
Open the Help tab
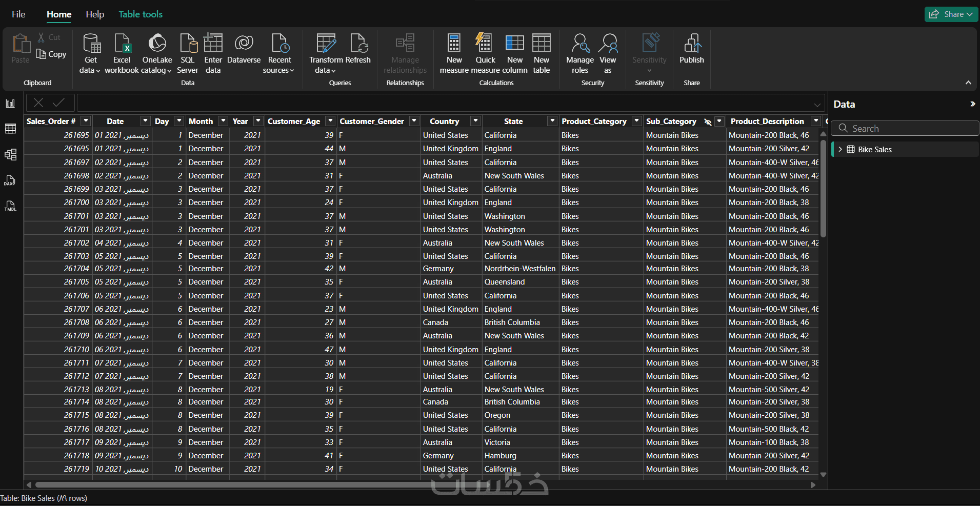click(95, 14)
